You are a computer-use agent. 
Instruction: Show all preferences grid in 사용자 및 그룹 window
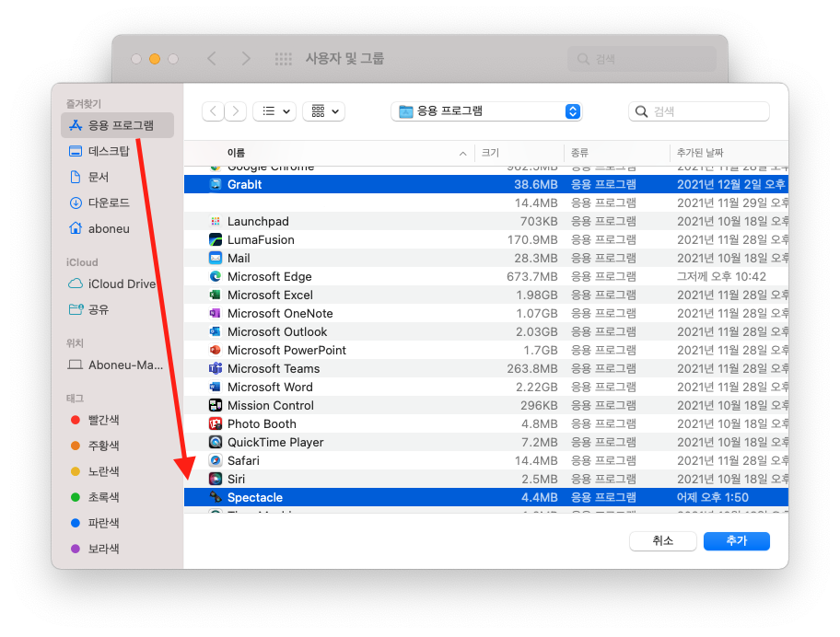tap(284, 59)
